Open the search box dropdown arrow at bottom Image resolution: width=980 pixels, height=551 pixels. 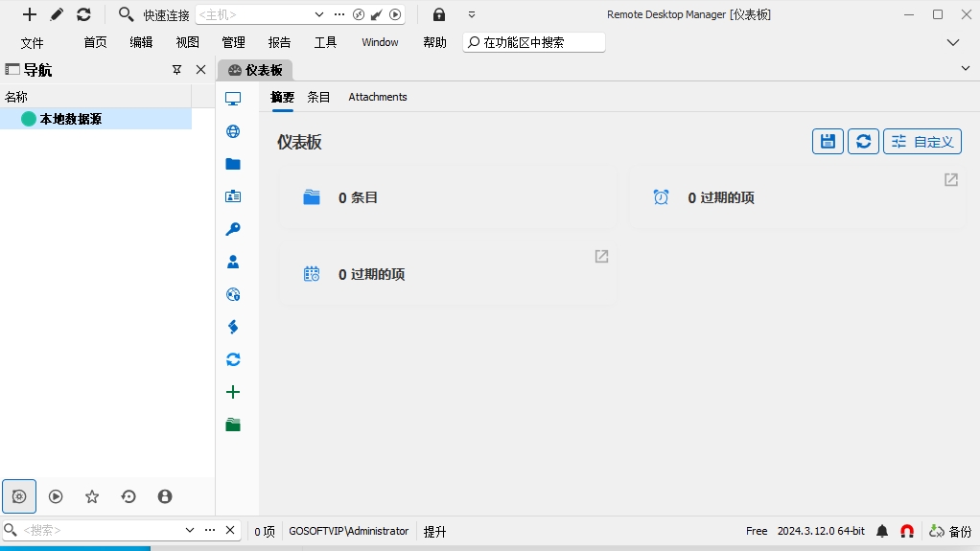coord(189,530)
